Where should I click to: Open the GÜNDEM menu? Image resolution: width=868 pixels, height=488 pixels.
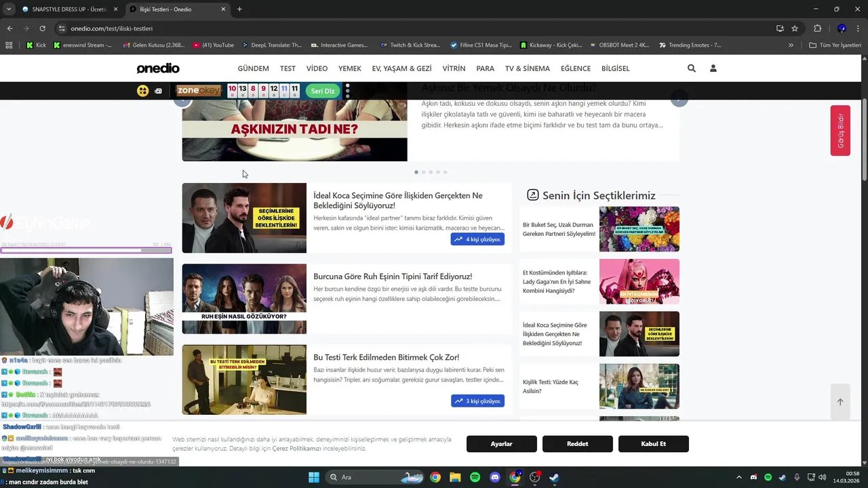click(253, 68)
